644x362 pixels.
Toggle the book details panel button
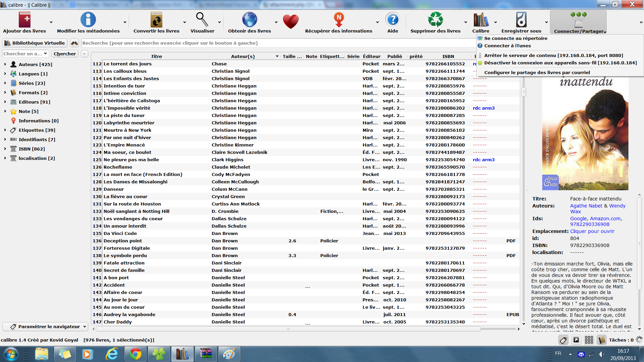pos(602,340)
